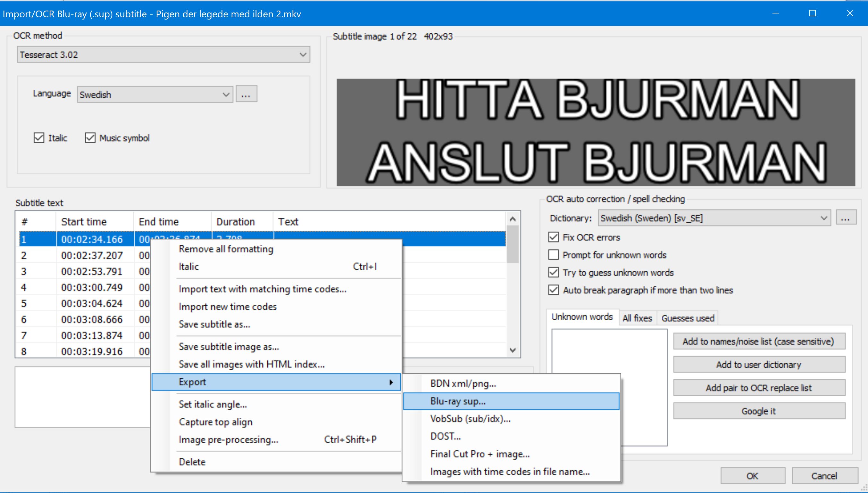Switch to the All fixes tab
The width and height of the screenshot is (868, 493).
click(x=637, y=318)
